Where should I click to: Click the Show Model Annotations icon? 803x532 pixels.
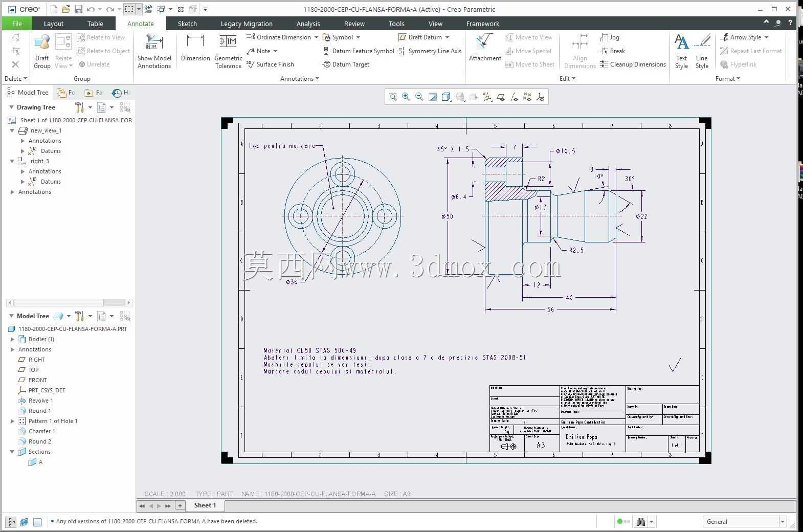pos(154,51)
